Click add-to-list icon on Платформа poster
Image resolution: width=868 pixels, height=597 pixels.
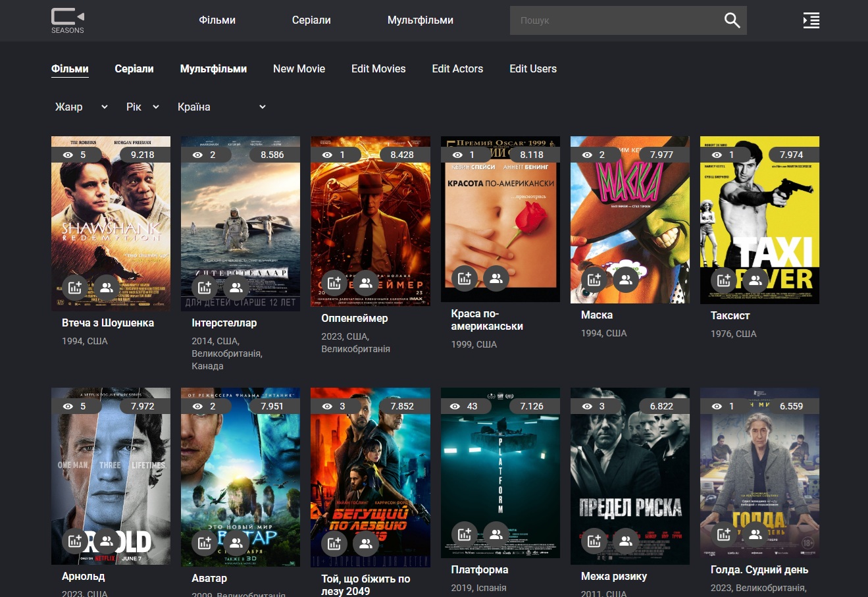coord(465,534)
